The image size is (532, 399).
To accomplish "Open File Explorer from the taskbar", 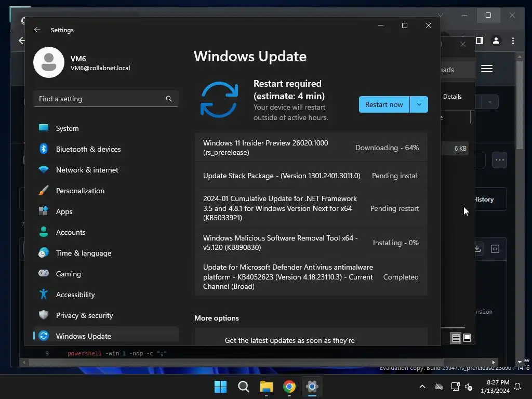I will point(267,387).
